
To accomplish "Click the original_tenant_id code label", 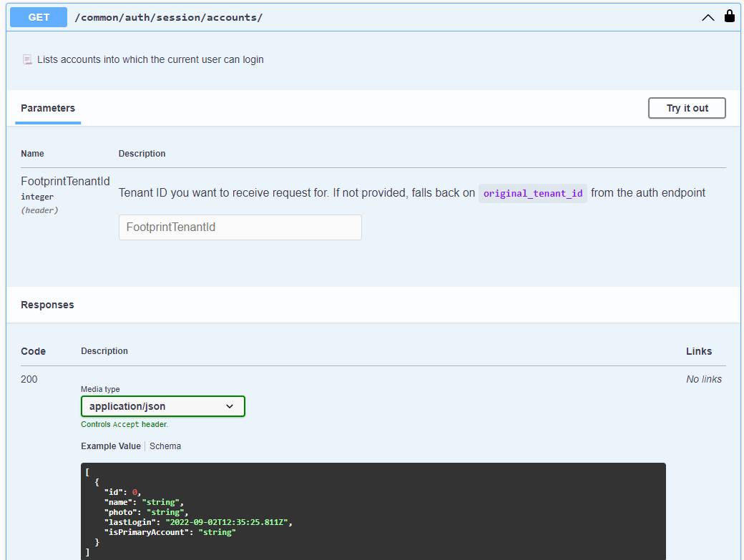I will (x=533, y=194).
